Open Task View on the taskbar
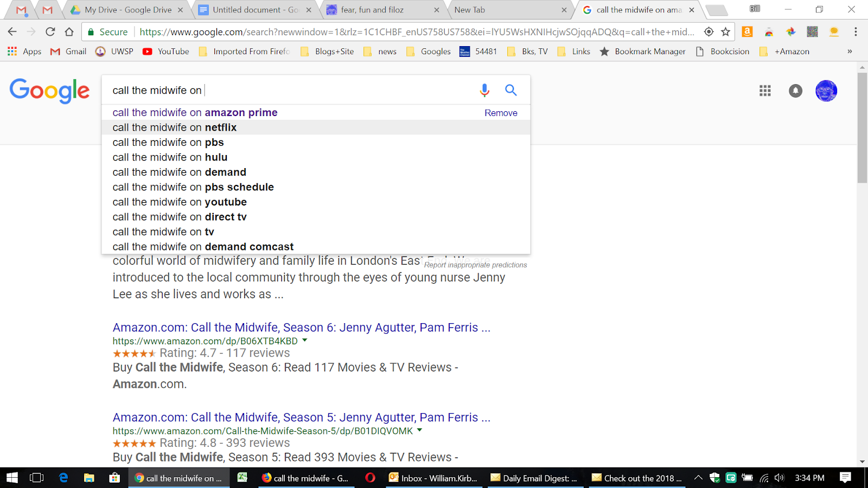868x488 pixels. click(36, 478)
